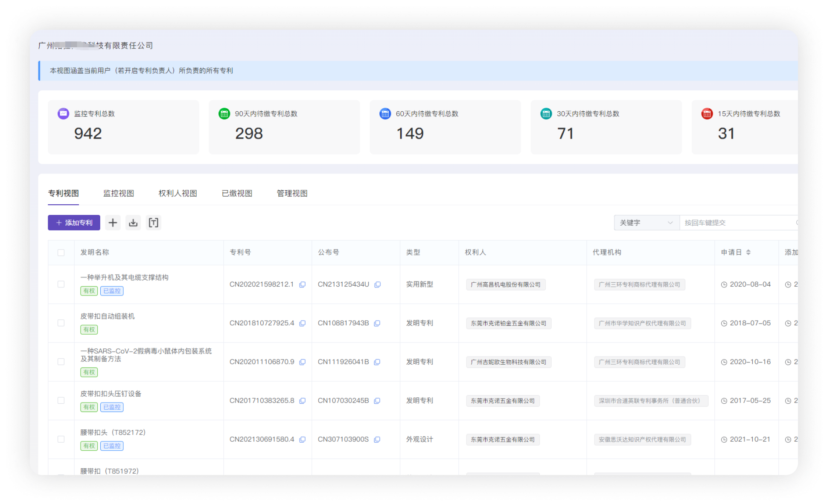Viewport: 827px width, 504px height.
Task: Check the row for 皮带扣自动组装机
Action: click(x=61, y=323)
